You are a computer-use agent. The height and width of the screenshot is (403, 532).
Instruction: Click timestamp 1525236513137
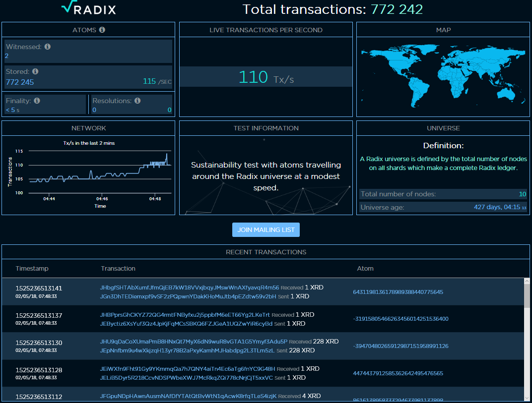(x=39, y=316)
